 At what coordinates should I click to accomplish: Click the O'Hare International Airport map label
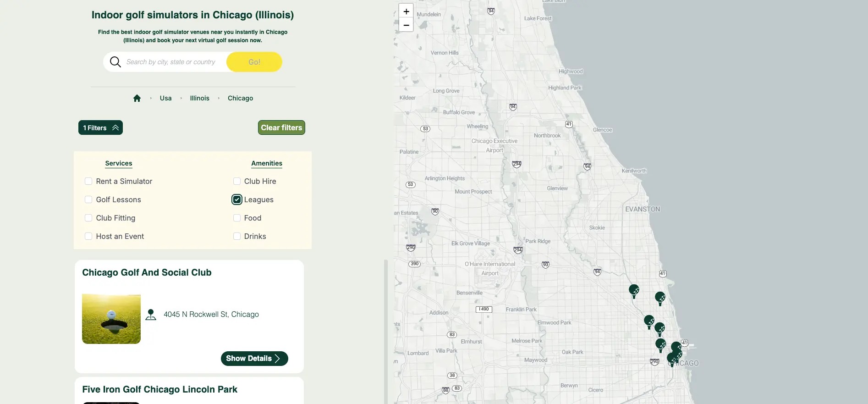490,269
